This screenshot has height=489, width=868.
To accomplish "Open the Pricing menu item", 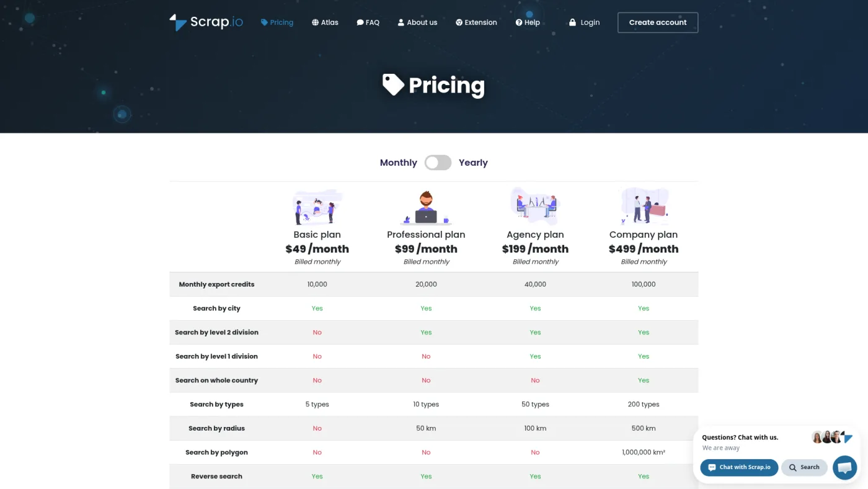I will click(277, 22).
